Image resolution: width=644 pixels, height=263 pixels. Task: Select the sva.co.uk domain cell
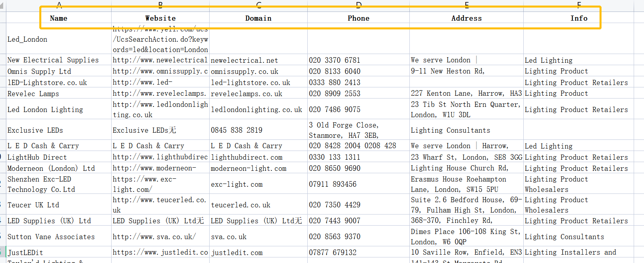(258, 236)
